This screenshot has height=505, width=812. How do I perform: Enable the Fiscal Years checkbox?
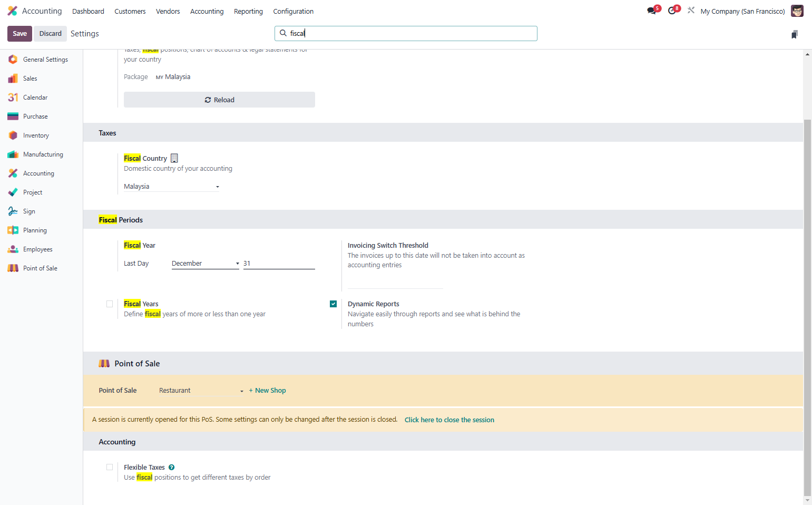[110, 304]
